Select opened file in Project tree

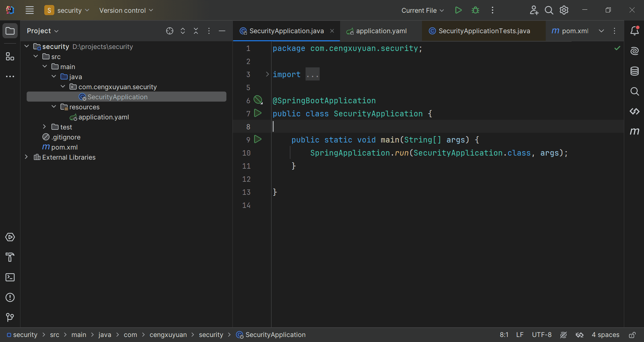pyautogui.click(x=170, y=31)
